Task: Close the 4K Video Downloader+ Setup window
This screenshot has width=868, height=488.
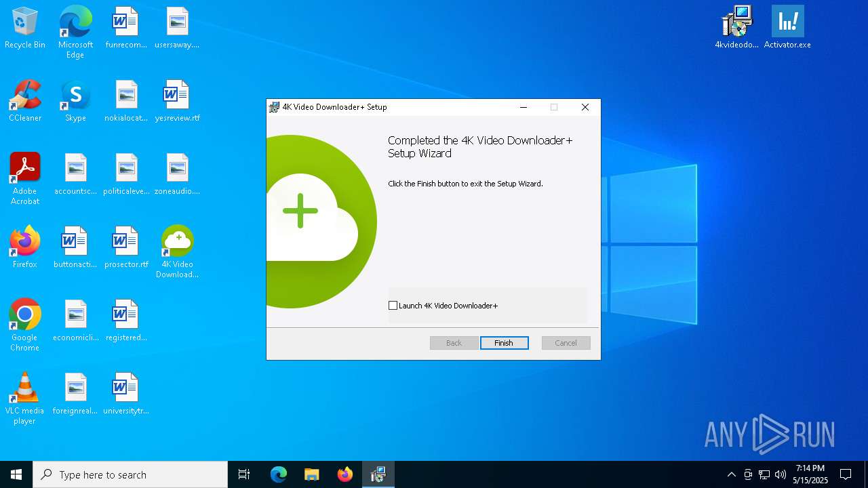Action: click(x=585, y=107)
